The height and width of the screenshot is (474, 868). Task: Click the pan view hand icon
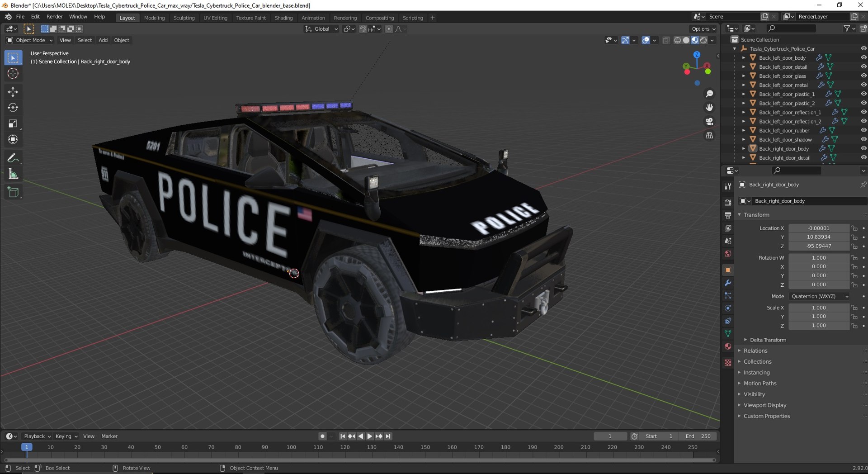(709, 108)
